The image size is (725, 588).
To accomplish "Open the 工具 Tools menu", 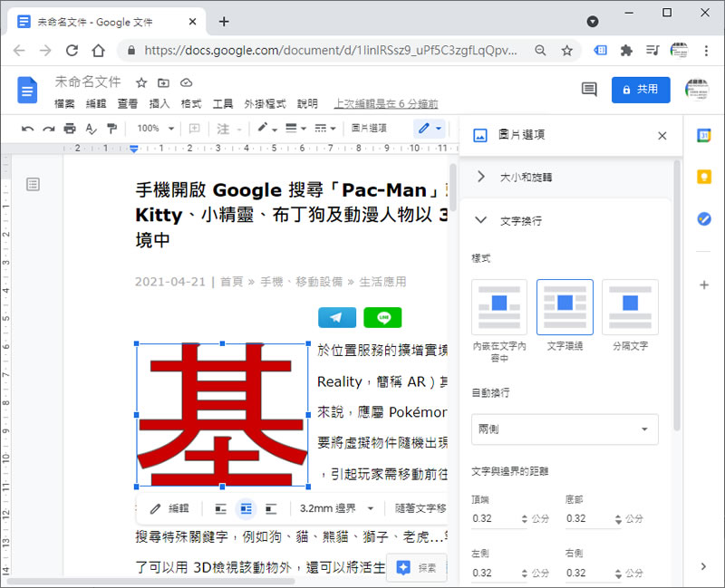I will click(x=222, y=103).
